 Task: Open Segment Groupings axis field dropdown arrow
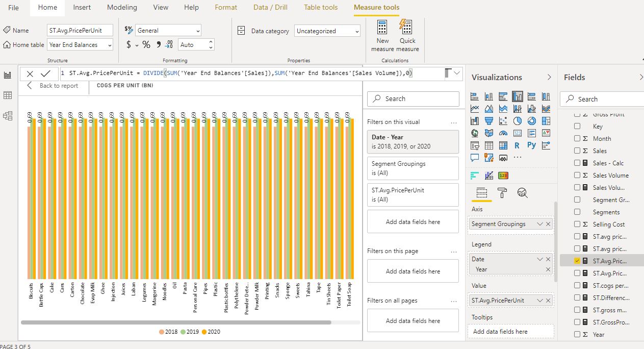point(540,224)
